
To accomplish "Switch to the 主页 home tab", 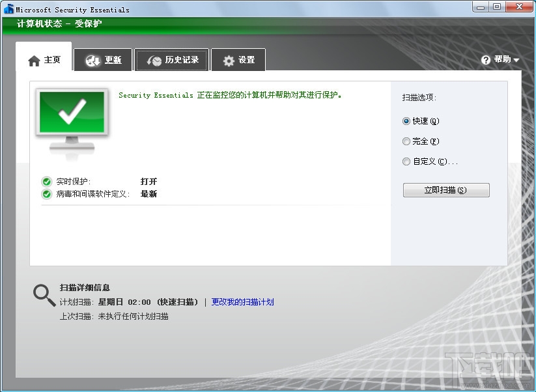I will tap(44, 57).
